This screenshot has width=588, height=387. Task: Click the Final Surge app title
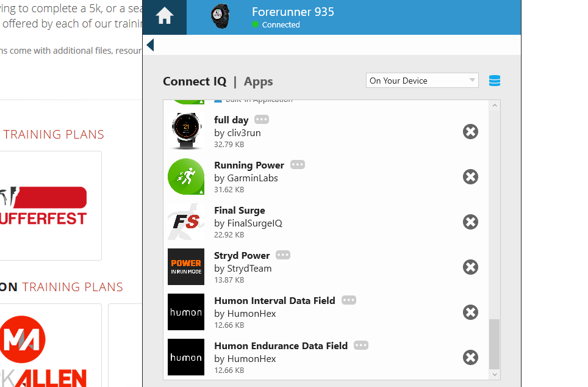coord(239,210)
